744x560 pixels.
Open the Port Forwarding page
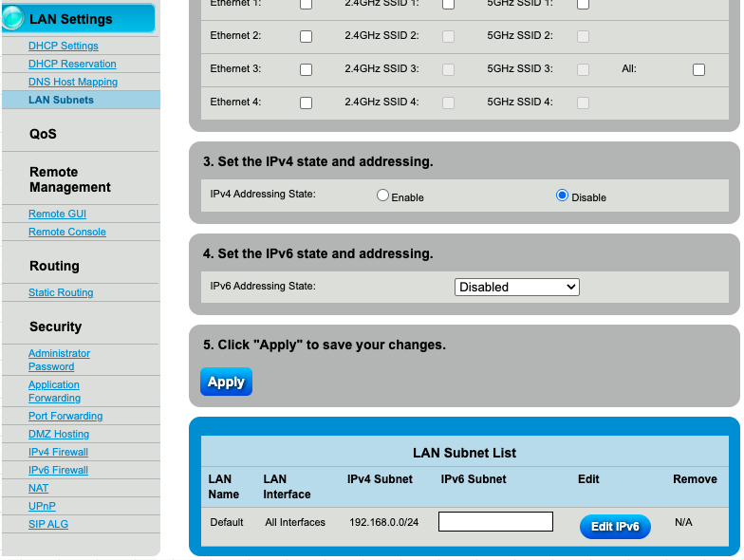tap(65, 416)
